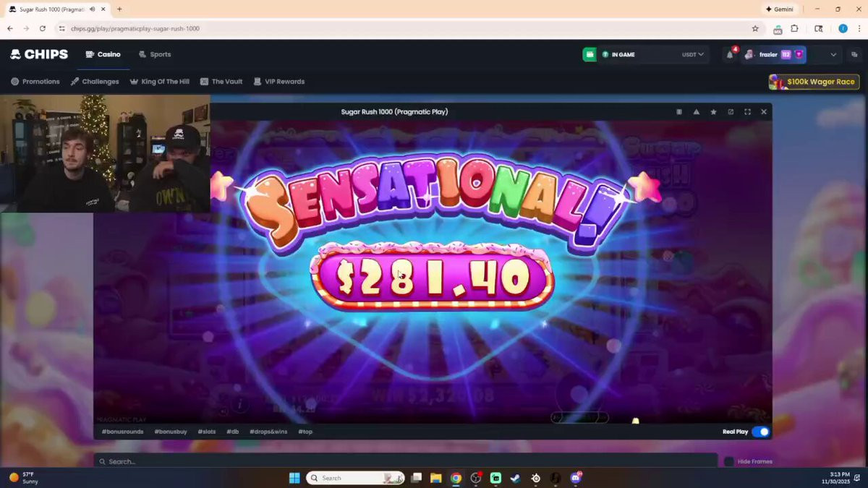Image resolution: width=868 pixels, height=488 pixels.
Task: Click the site Search field below the game
Action: click(x=405, y=461)
